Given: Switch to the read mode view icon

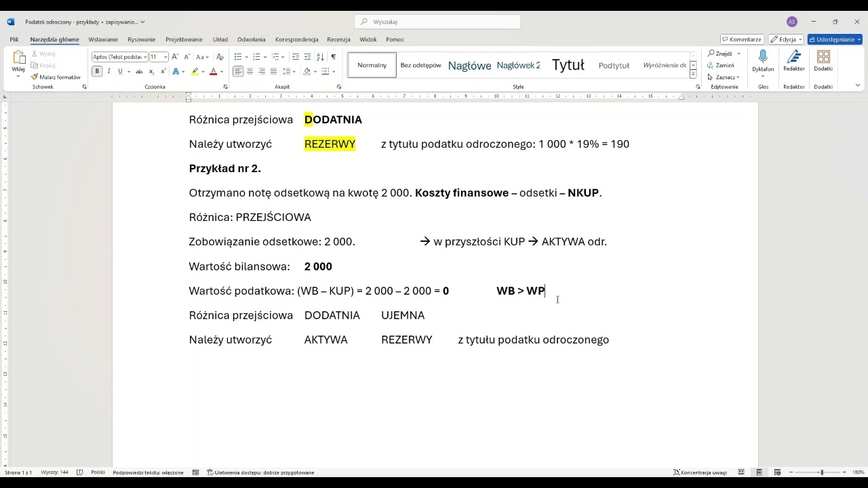Looking at the screenshot, I should click(x=741, y=472).
